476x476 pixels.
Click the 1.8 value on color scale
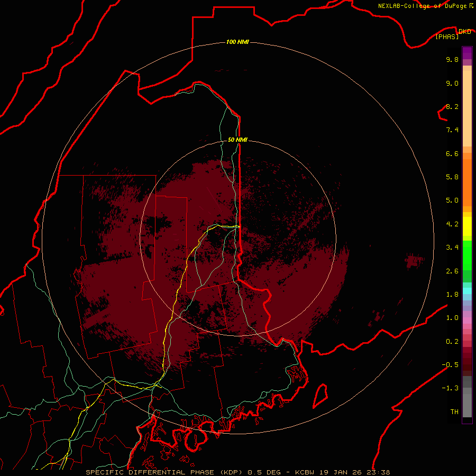coord(452,295)
